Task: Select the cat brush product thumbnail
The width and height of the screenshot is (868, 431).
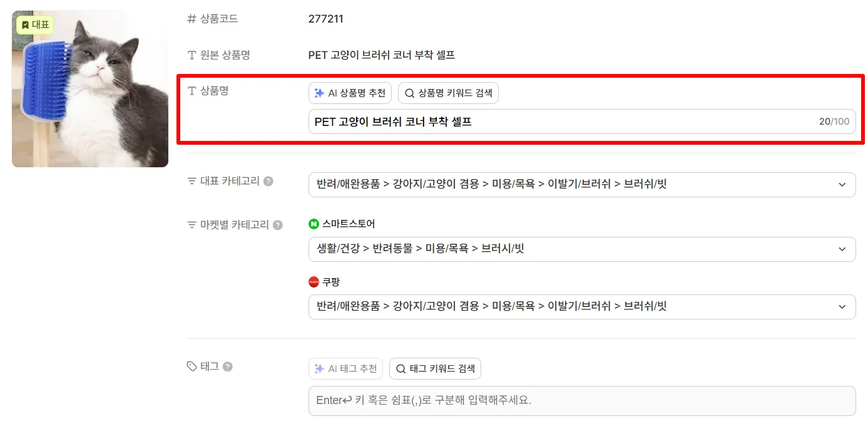Action: (x=90, y=89)
